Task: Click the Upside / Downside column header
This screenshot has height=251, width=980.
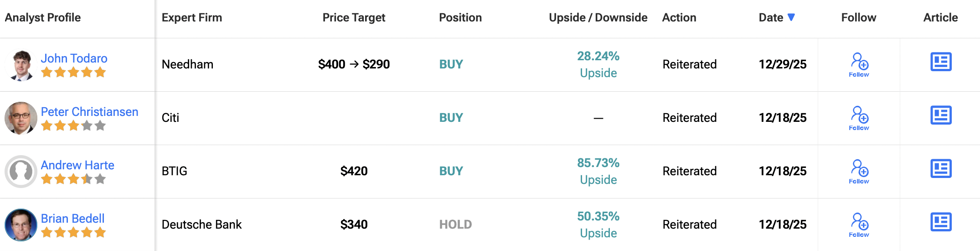Action: 598,17
